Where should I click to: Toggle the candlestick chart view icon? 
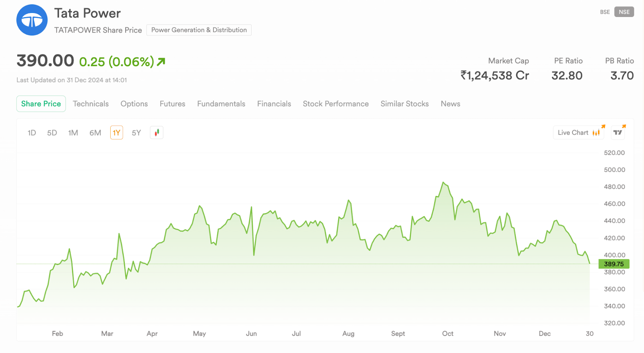pos(157,132)
